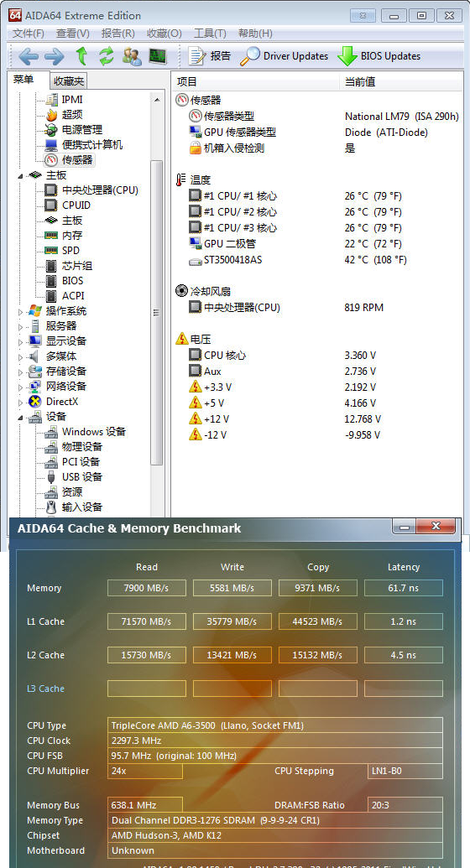Click the forward navigation arrow
This screenshot has width=470, height=868.
(55, 56)
